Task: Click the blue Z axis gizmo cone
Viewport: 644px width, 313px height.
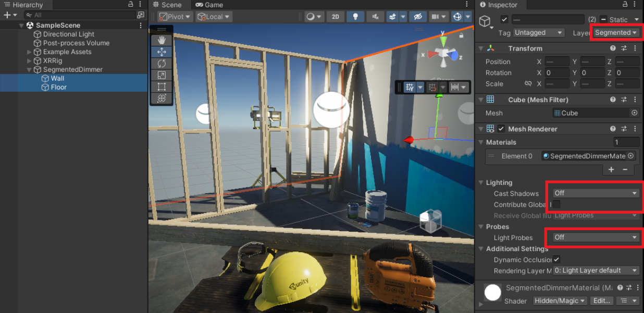Action: point(453,55)
